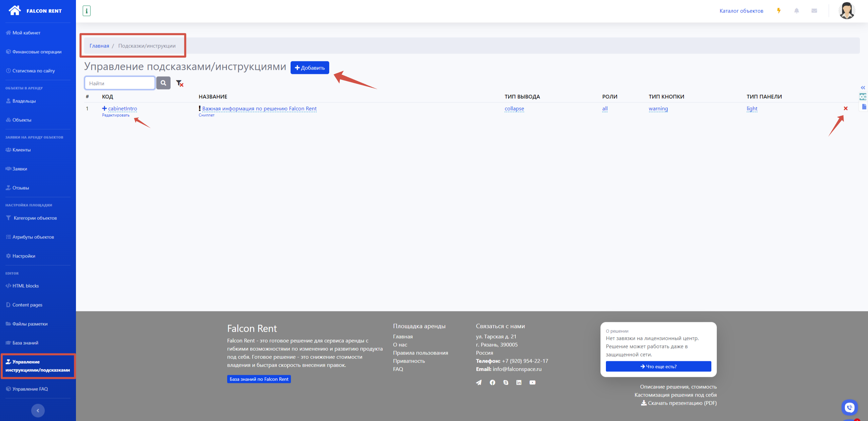Click the gears icon on right edge
This screenshot has height=421, width=868.
tap(863, 97)
